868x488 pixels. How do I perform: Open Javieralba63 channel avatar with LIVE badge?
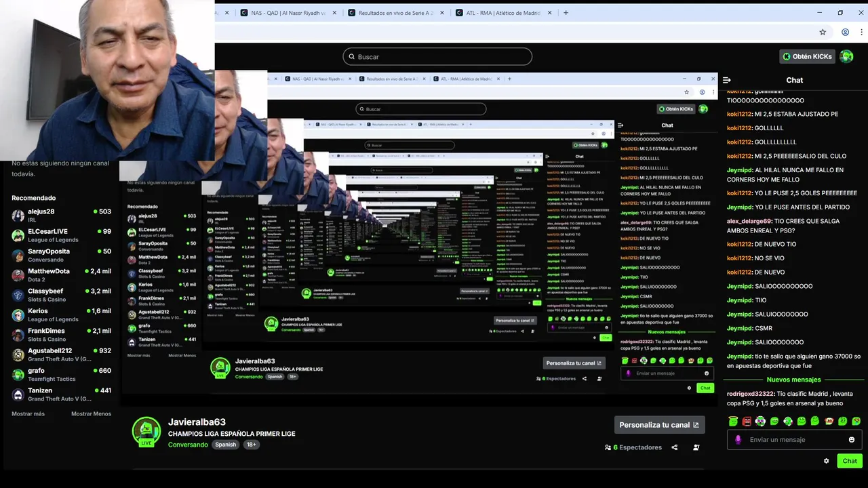tap(146, 432)
